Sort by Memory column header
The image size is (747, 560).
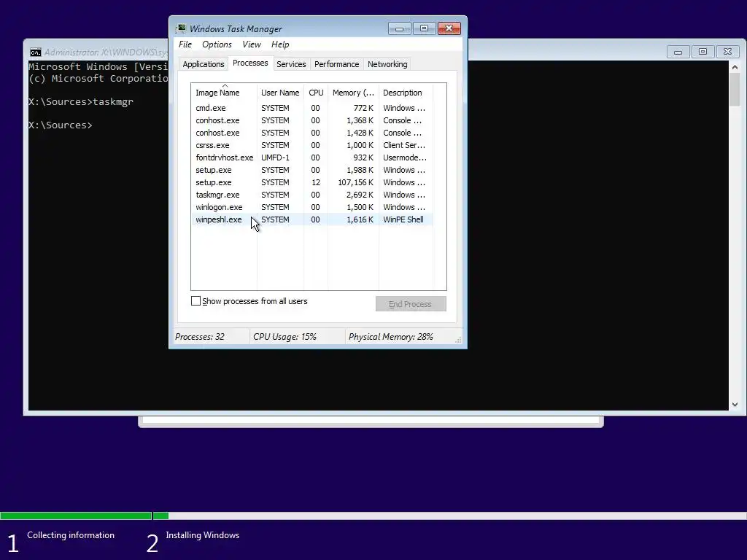[353, 93]
